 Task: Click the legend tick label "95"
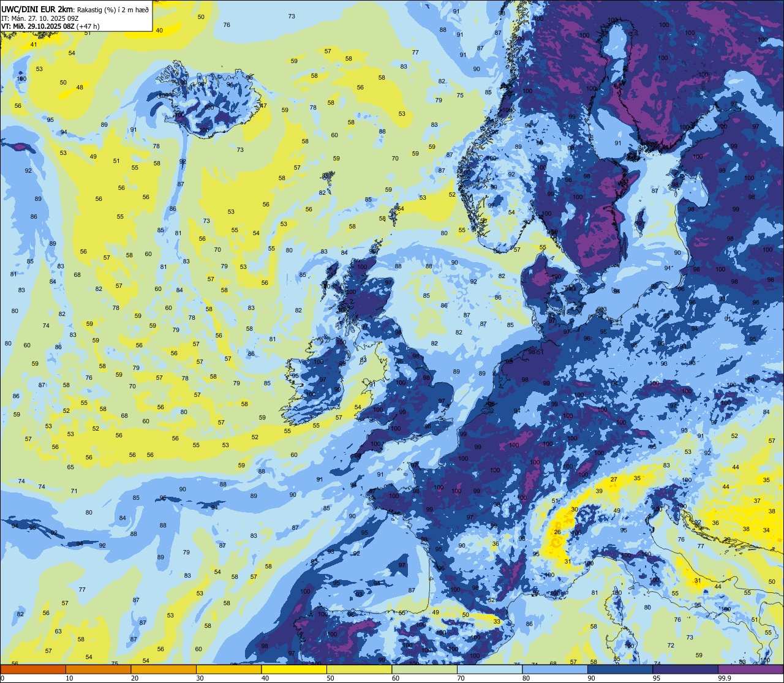(x=657, y=678)
